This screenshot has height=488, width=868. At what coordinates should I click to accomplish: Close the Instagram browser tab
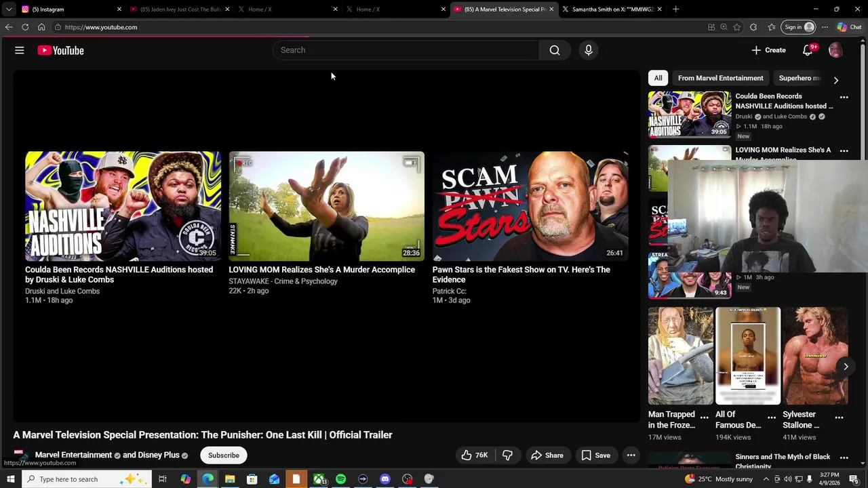119,9
